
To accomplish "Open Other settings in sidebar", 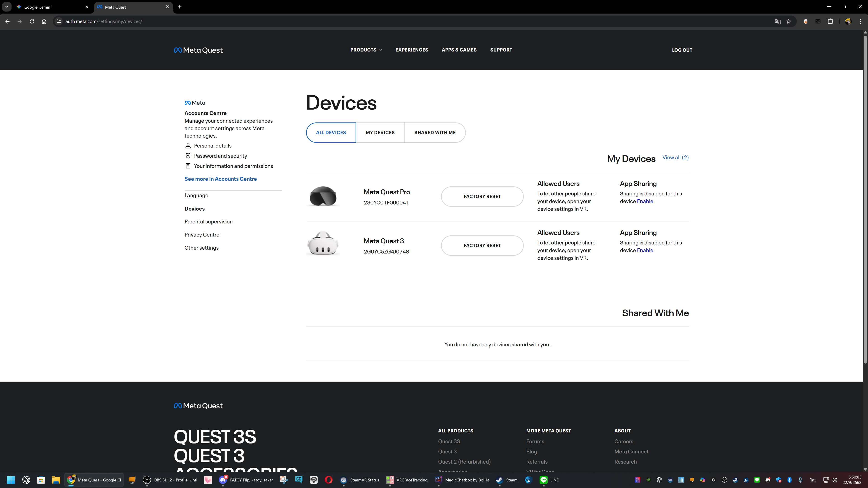I will [x=201, y=248].
